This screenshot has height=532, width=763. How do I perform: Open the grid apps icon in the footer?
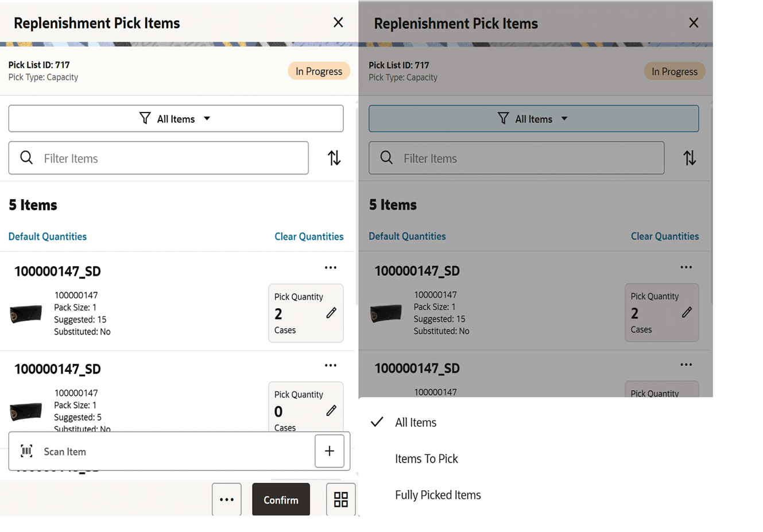tap(340, 499)
